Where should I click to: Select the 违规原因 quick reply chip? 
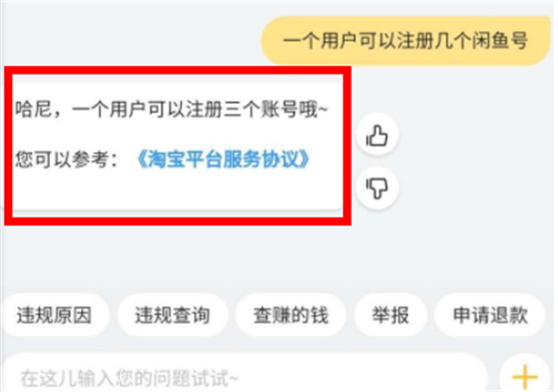click(x=54, y=315)
